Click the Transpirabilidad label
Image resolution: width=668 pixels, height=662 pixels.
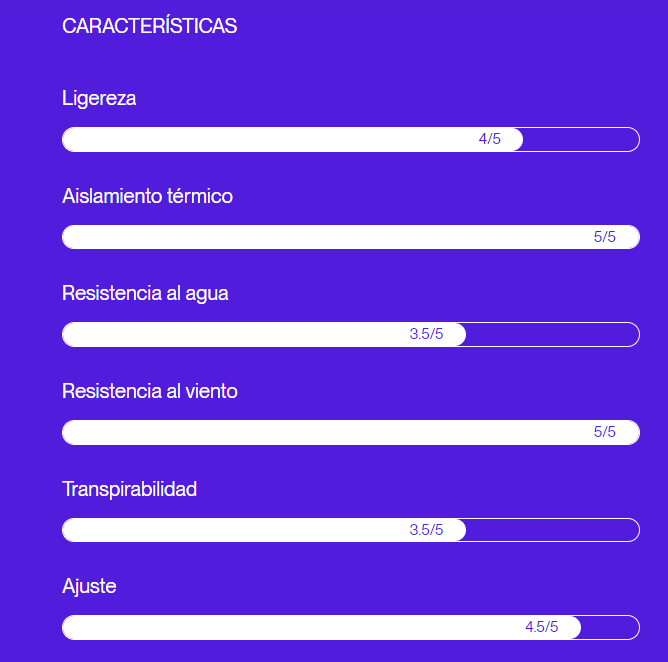click(x=130, y=489)
